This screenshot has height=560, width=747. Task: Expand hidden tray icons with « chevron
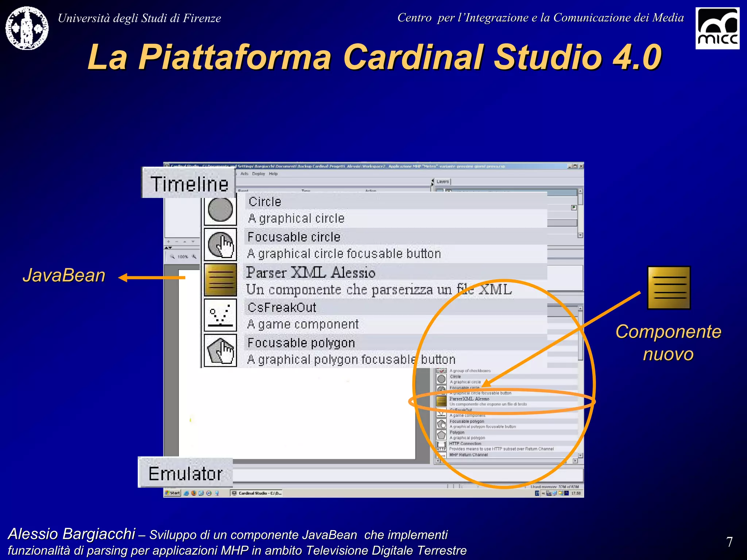(543, 493)
